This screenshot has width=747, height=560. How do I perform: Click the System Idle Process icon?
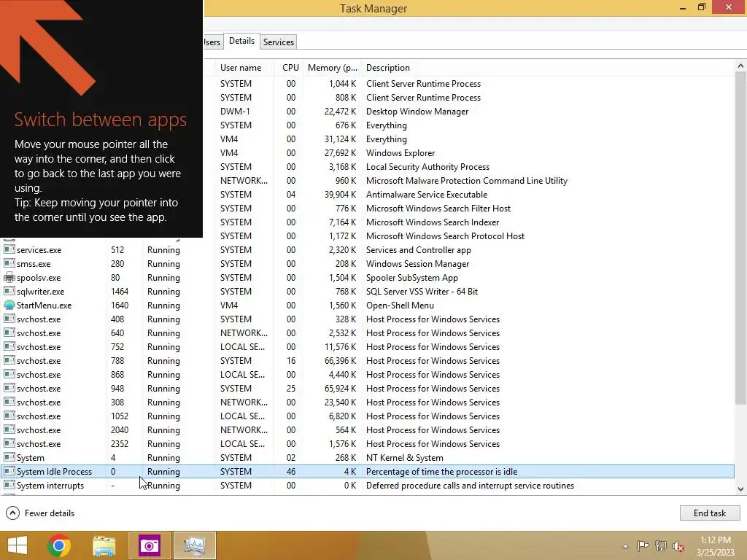(9, 471)
